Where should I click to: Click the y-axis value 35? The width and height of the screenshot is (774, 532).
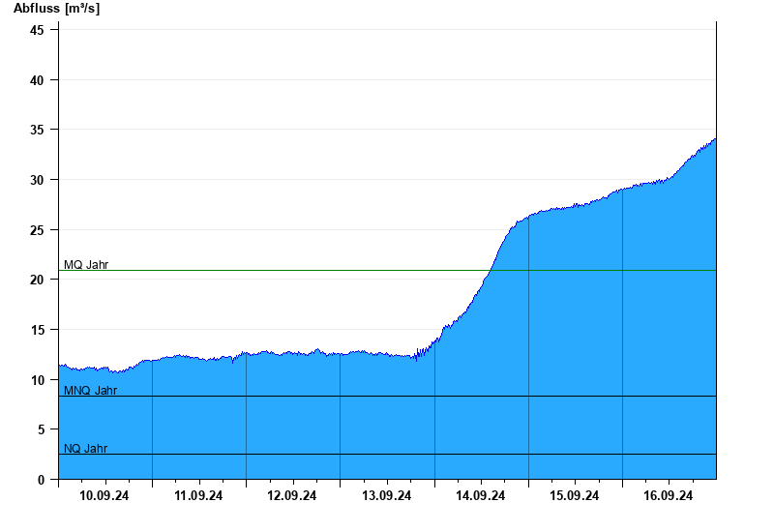[x=37, y=131]
